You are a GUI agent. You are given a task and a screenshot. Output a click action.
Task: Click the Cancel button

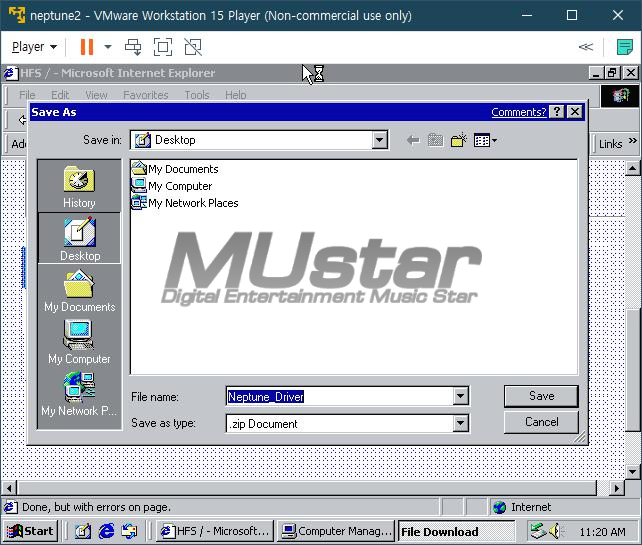pyautogui.click(x=541, y=422)
